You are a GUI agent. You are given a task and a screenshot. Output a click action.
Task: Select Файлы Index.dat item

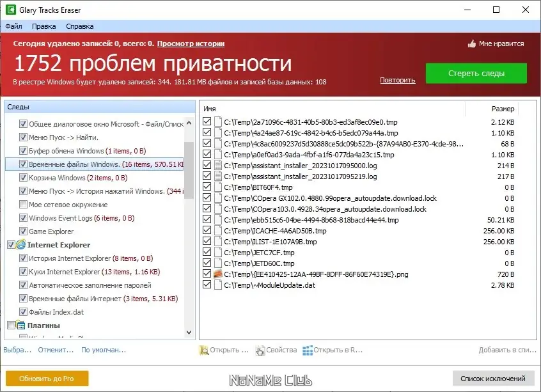(56, 312)
